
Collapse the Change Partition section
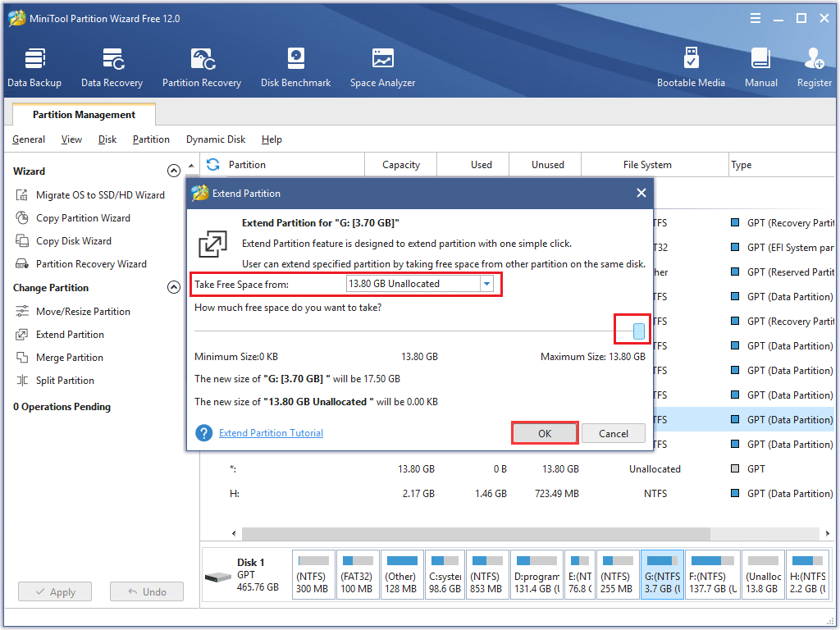[x=173, y=288]
